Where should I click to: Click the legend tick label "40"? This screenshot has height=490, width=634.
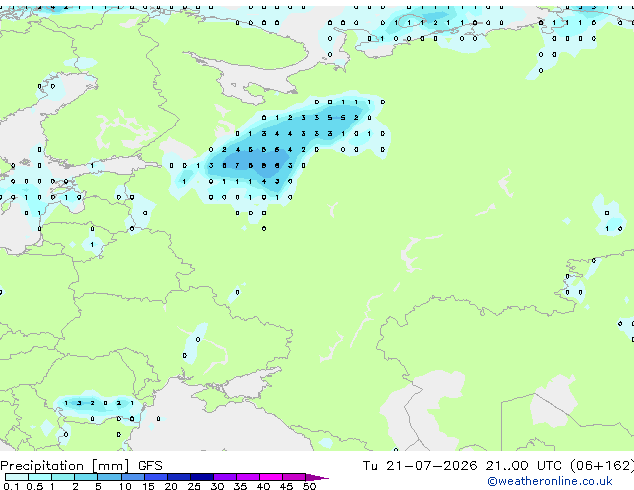(263, 486)
